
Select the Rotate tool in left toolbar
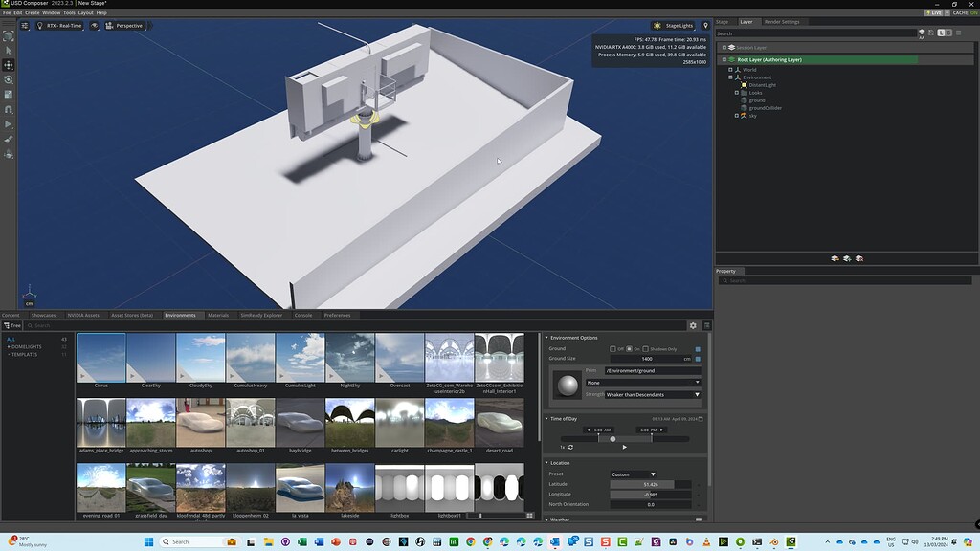click(x=9, y=79)
